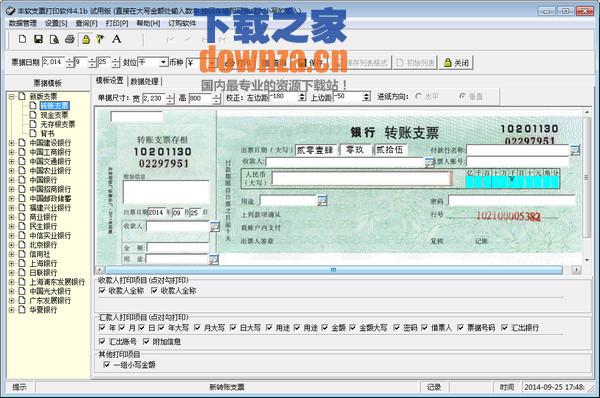Viewport: 600px width, 398px height.
Task: Click the Save floppy disk icon
Action: (x=38, y=39)
